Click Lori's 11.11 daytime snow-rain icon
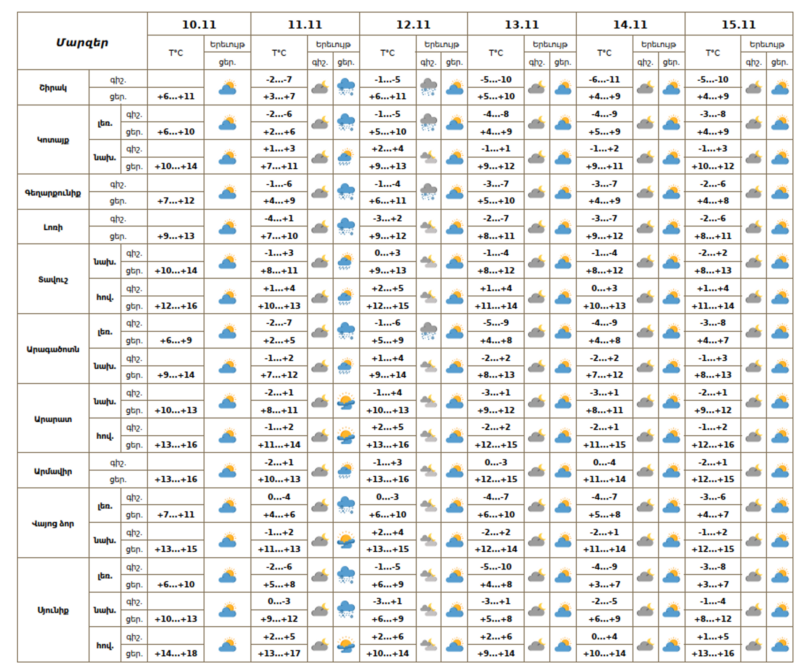810x672 pixels. (x=346, y=227)
